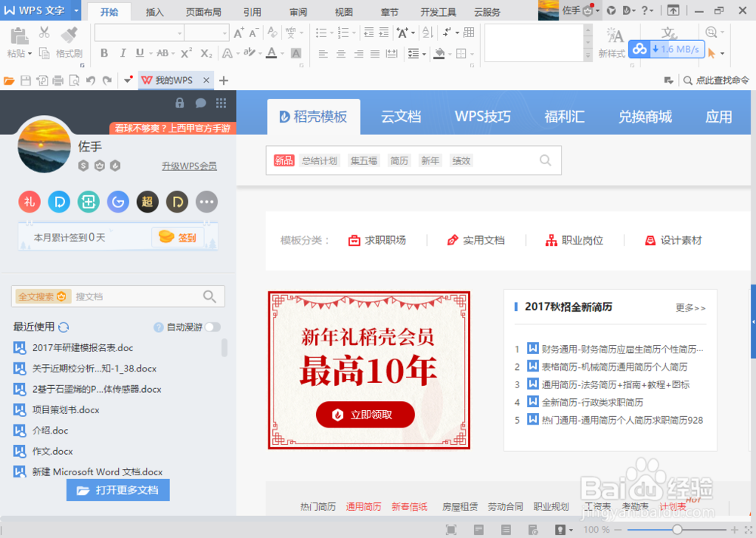Click the 打开更多文档 button
Viewport: 756px width, 538px height.
click(118, 490)
